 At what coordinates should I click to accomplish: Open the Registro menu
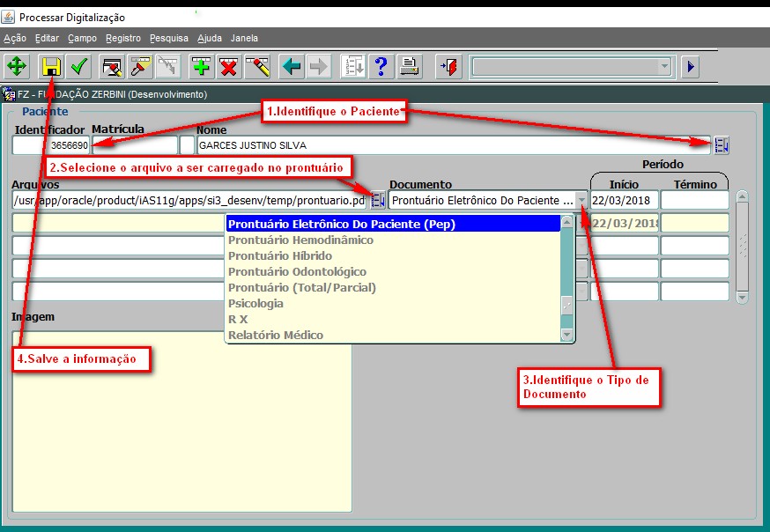coord(123,38)
